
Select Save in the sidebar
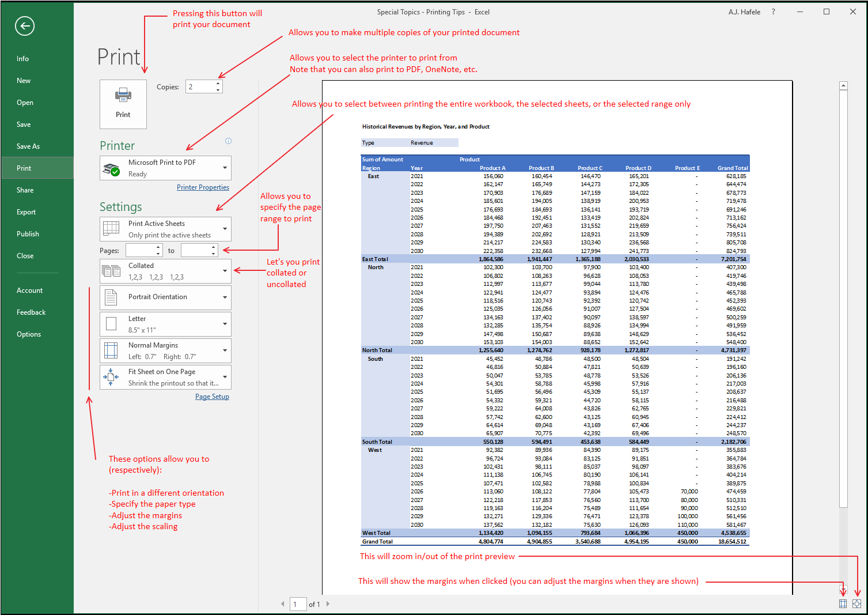37,124
